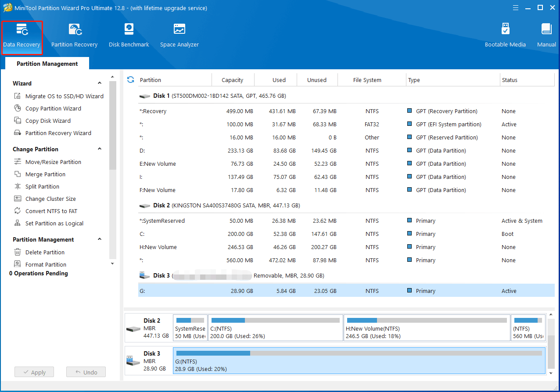Select the H:New Volume partition row
560x392 pixels.
[346, 247]
